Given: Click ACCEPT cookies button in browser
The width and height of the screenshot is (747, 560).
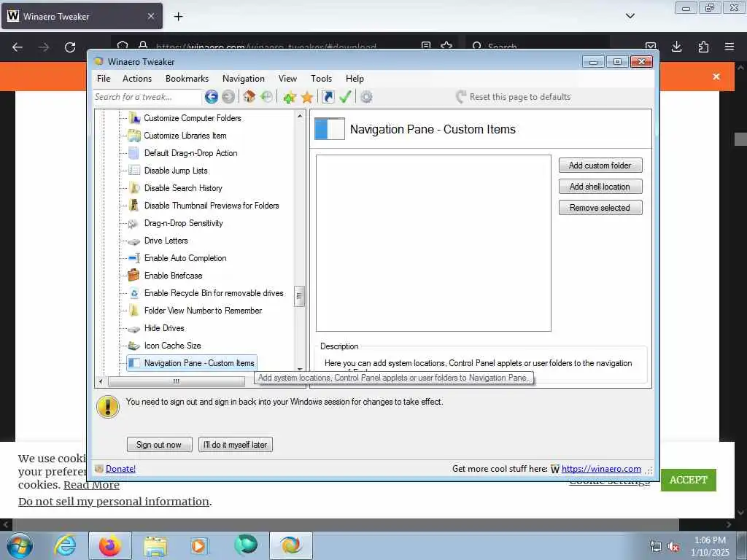Looking at the screenshot, I should 689,480.
